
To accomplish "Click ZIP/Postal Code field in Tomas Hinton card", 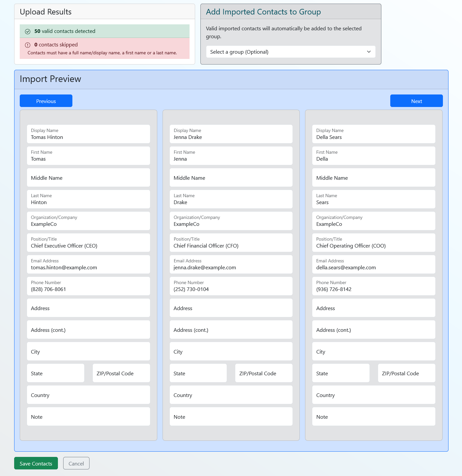I will click(x=121, y=373).
